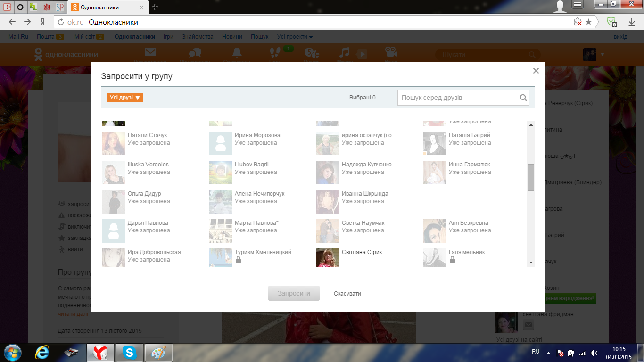Screen dimensions: 644x362
Task: Click on friend name 'Наташа Багрий'
Action: 470,135
